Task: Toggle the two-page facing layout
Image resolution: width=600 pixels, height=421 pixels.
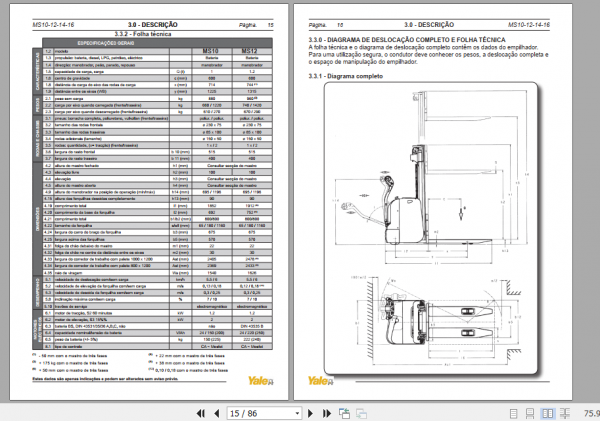Action: [x=548, y=413]
